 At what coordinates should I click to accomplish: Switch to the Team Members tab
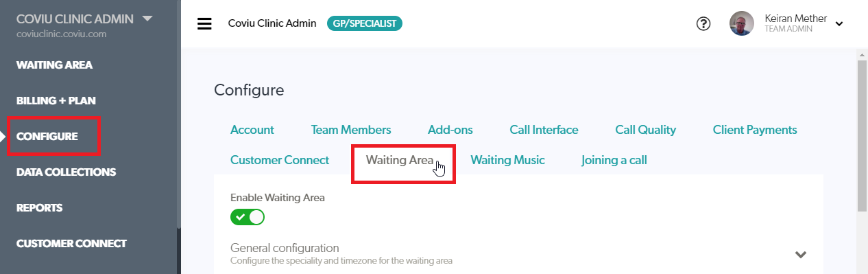[x=351, y=130]
